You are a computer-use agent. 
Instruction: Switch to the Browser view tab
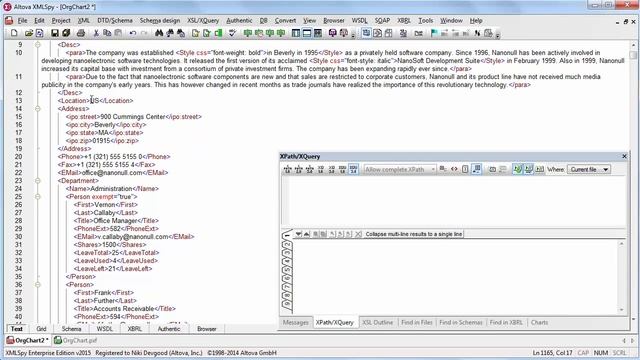[x=207, y=329]
